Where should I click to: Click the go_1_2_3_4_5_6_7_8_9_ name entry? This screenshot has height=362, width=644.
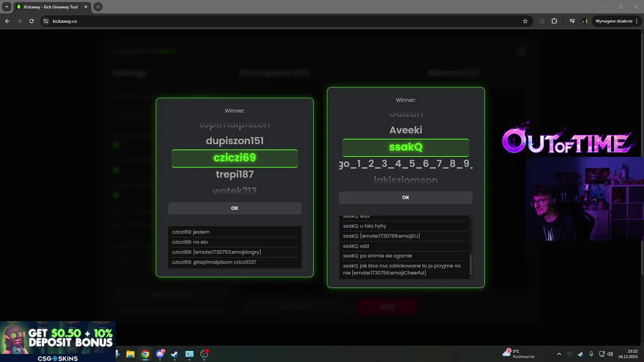point(406,164)
